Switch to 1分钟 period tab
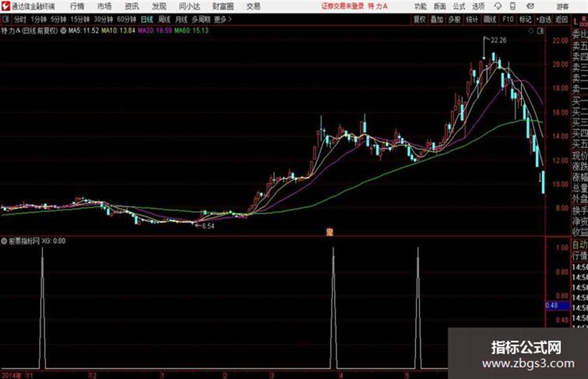 (x=39, y=19)
